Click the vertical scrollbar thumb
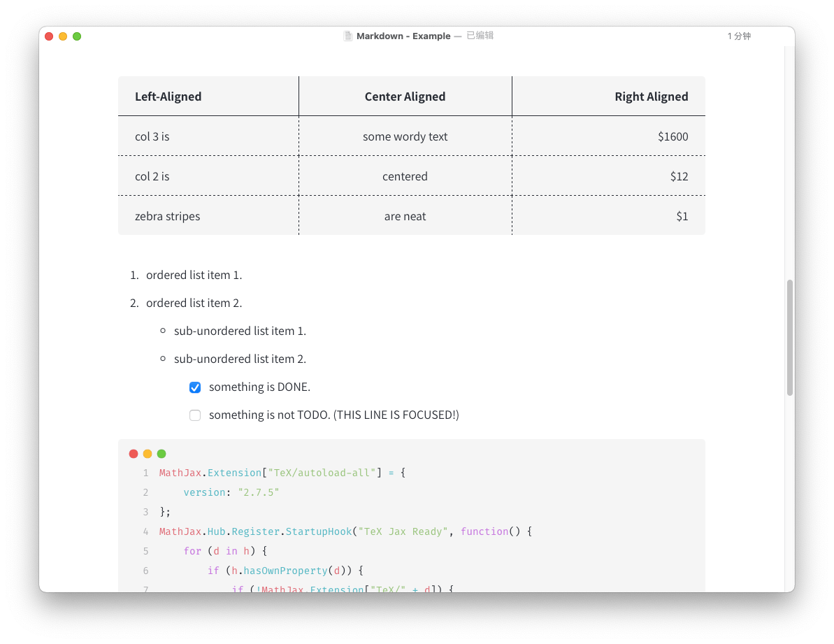 pos(790,338)
